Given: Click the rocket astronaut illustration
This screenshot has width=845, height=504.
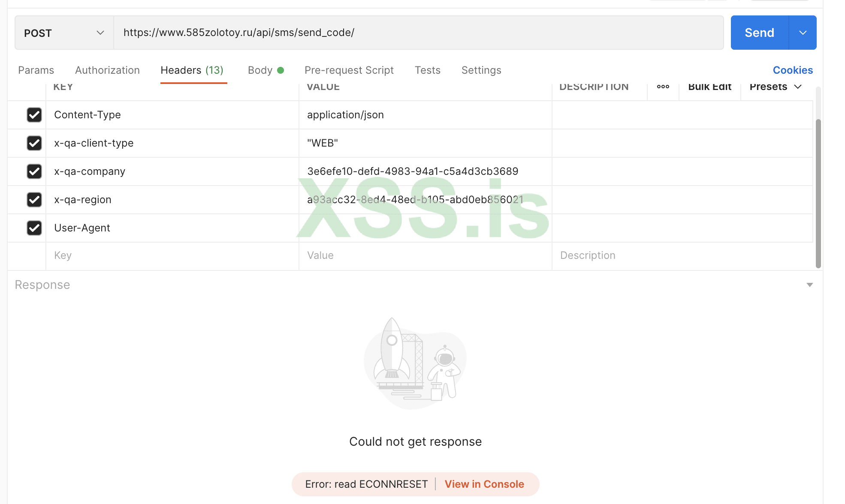Looking at the screenshot, I should tap(415, 363).
